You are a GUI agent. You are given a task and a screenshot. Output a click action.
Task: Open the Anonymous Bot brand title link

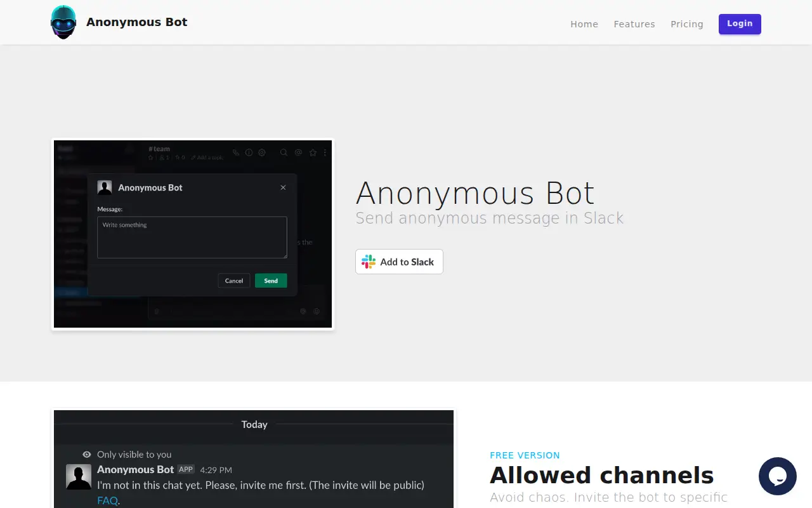(x=137, y=22)
